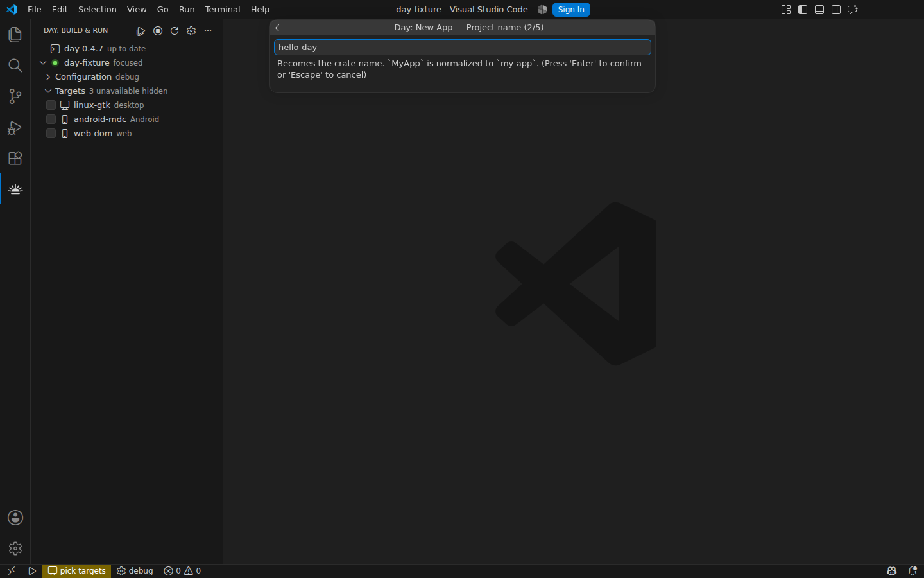Click the run play icon in status bar
The height and width of the screenshot is (578, 924).
32,571
